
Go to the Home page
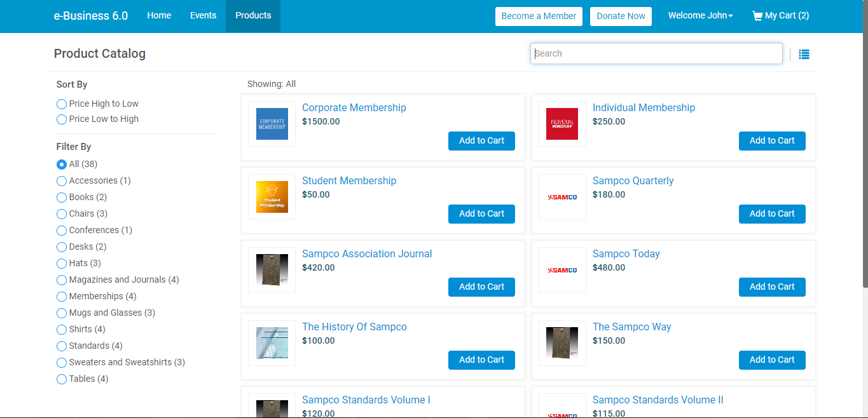[x=159, y=15]
